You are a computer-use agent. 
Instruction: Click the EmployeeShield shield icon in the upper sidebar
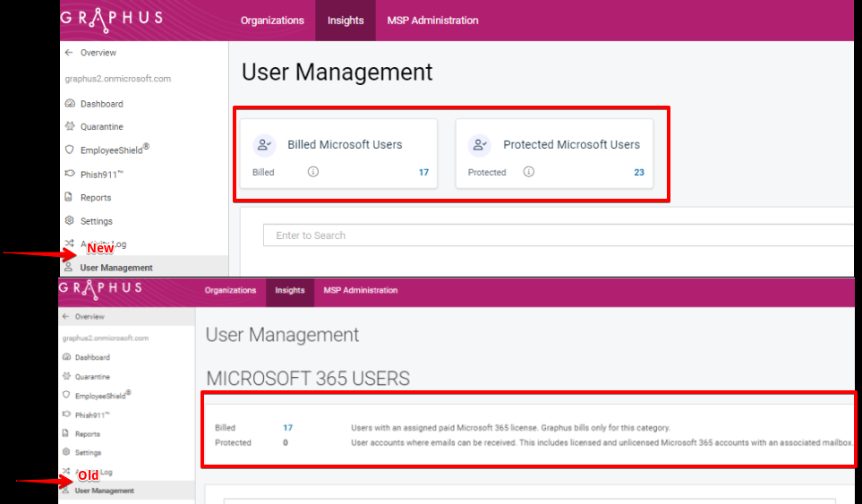pyautogui.click(x=69, y=149)
